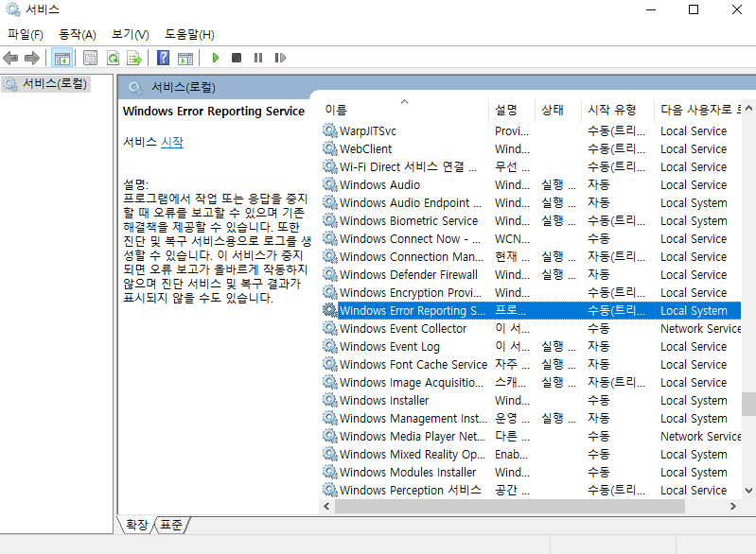Viewport: 756px width, 554px height.
Task: Sort by the 시작 유형 column header
Action: tap(618, 110)
